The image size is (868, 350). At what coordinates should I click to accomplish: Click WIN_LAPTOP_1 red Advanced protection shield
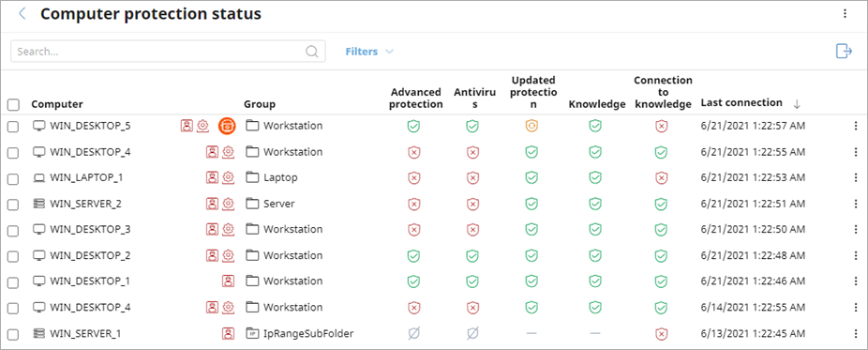pyautogui.click(x=413, y=177)
